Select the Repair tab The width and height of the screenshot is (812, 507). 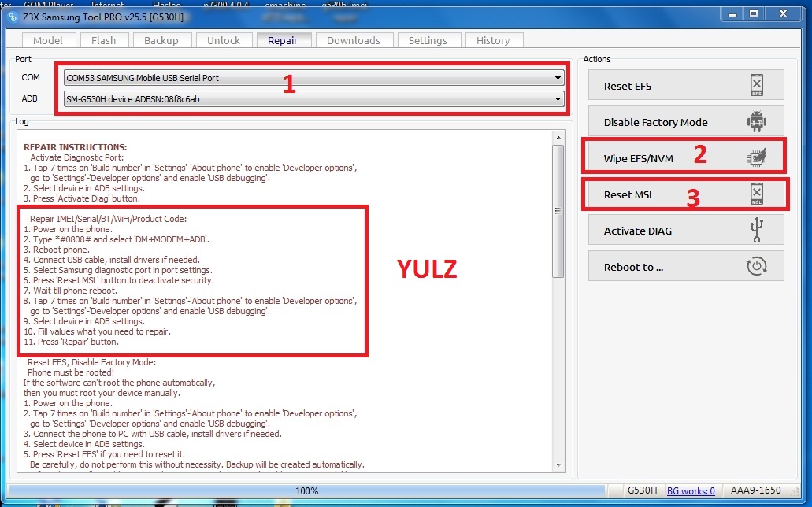[283, 40]
